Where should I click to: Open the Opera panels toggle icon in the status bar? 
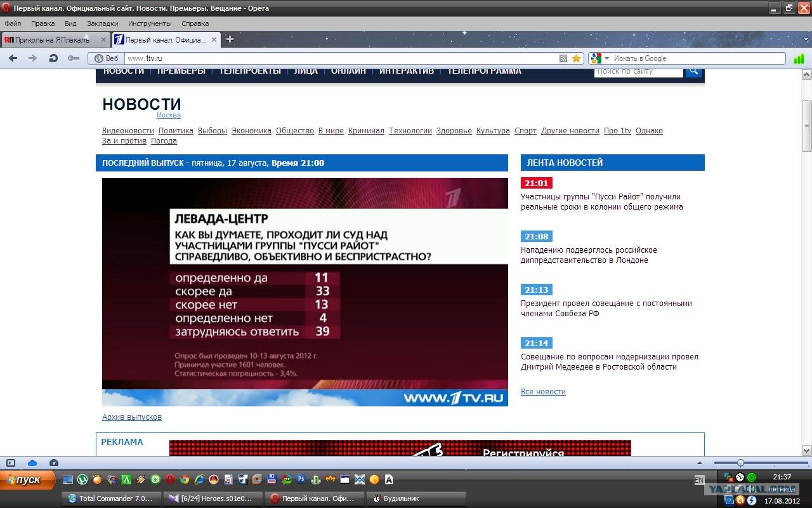pyautogui.click(x=11, y=463)
